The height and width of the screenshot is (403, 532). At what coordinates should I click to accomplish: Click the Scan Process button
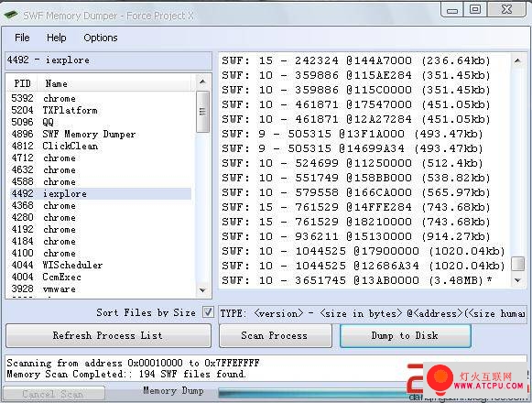pyautogui.click(x=276, y=335)
